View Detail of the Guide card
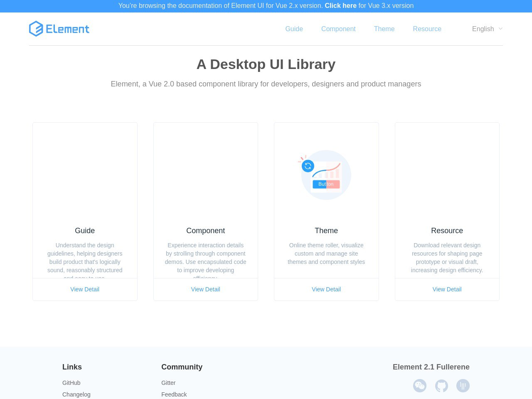The image size is (532, 399). (85, 289)
